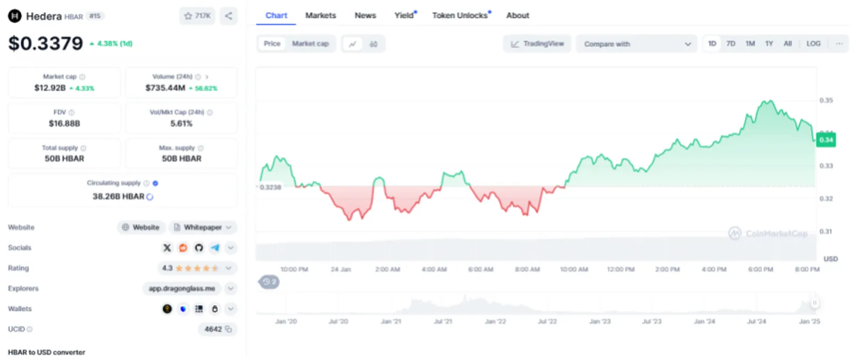The height and width of the screenshot is (361, 868).
Task: Click the share icon button
Action: [228, 16]
